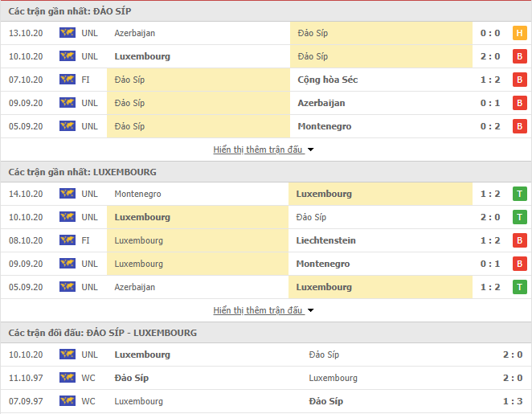
Task: Click green T badge for 14.10.20 Montenegro match
Action: (x=519, y=194)
